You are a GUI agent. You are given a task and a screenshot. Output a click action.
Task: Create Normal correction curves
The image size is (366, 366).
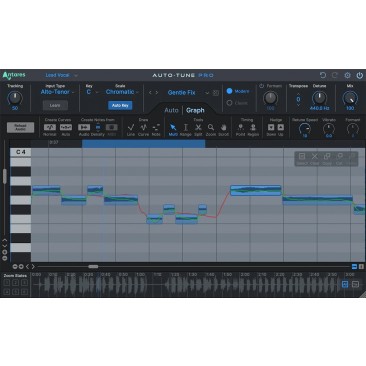[x=50, y=127]
